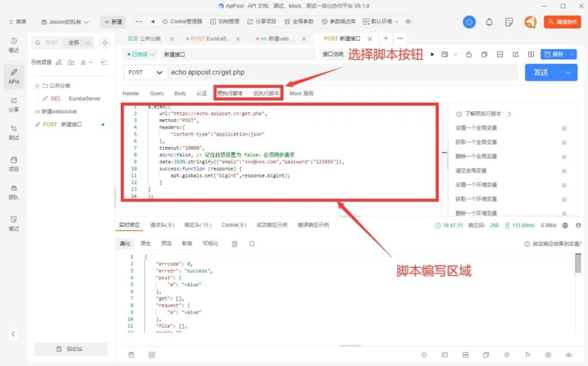Image resolution: width=588 pixels, height=366 pixels.
Task: Click the blue sync refresh icon
Action: (x=469, y=22)
